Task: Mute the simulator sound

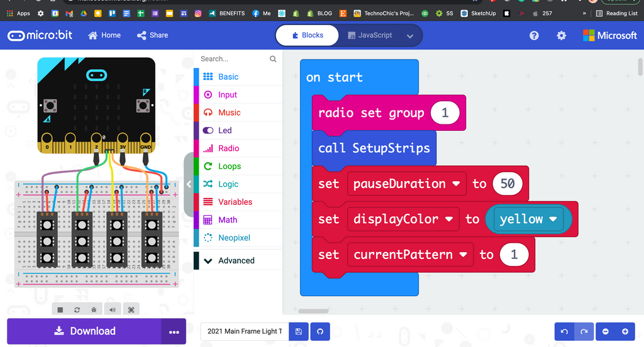Action: point(113,310)
